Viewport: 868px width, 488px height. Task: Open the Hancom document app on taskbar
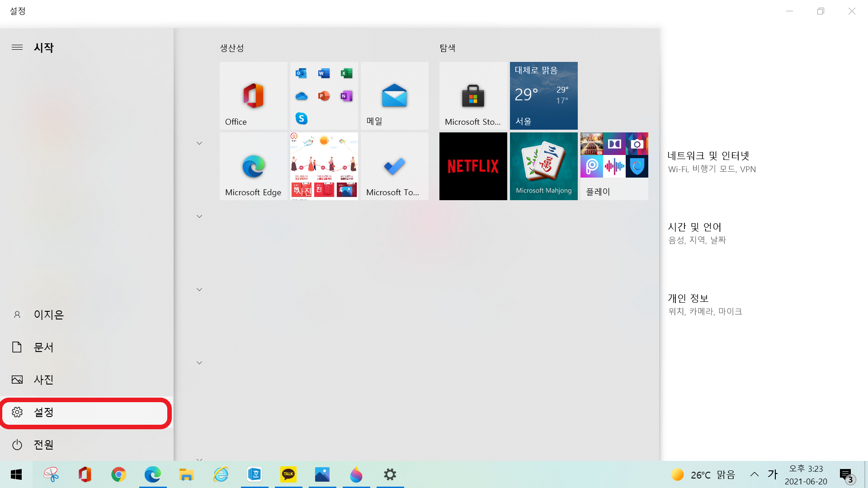click(x=255, y=474)
